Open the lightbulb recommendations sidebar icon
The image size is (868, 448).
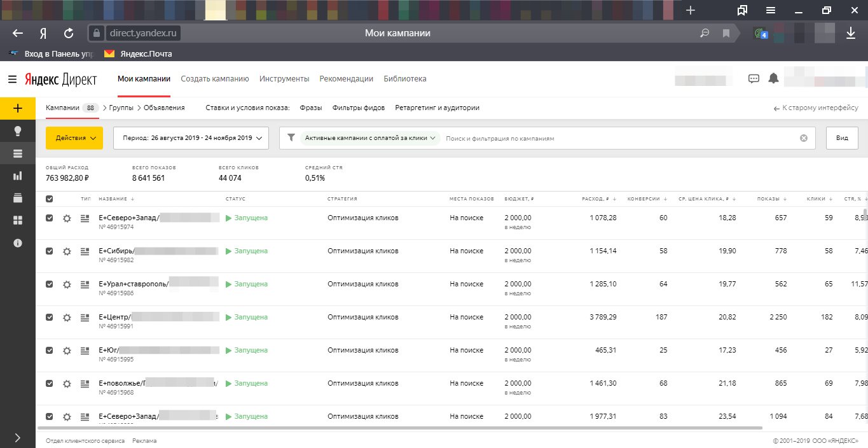tap(17, 131)
